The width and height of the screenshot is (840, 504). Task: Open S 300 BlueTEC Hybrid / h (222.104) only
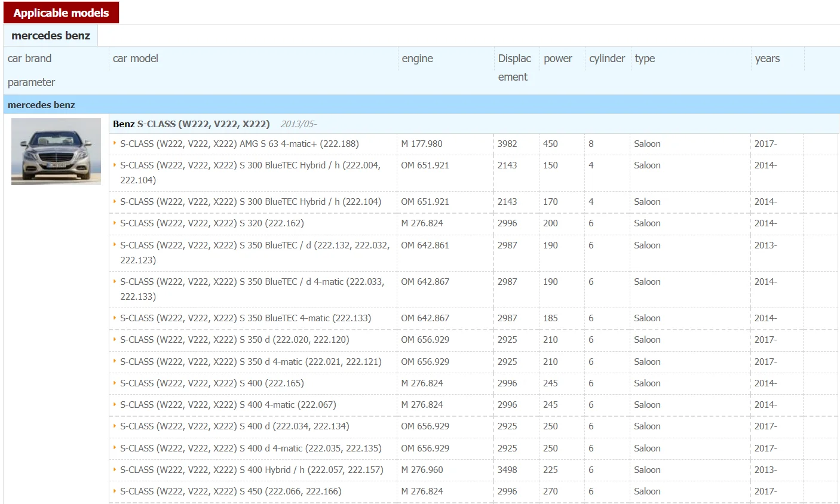pyautogui.click(x=250, y=202)
